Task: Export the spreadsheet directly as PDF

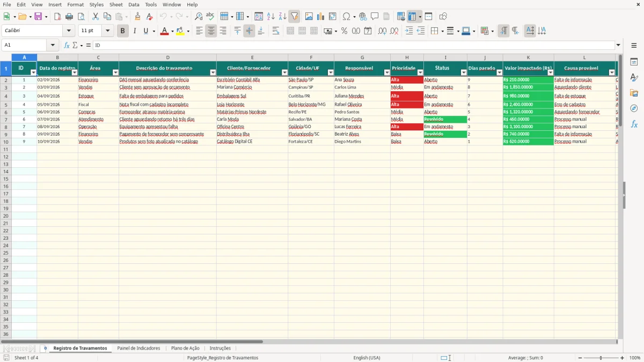Action: point(57,17)
